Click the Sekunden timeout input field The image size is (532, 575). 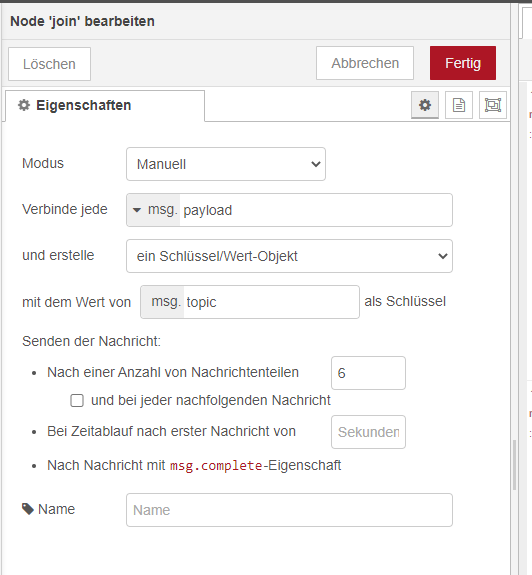click(x=368, y=432)
